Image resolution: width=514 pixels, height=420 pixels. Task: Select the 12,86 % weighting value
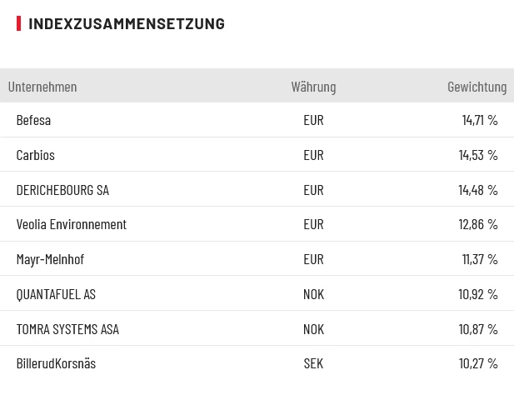(x=478, y=224)
